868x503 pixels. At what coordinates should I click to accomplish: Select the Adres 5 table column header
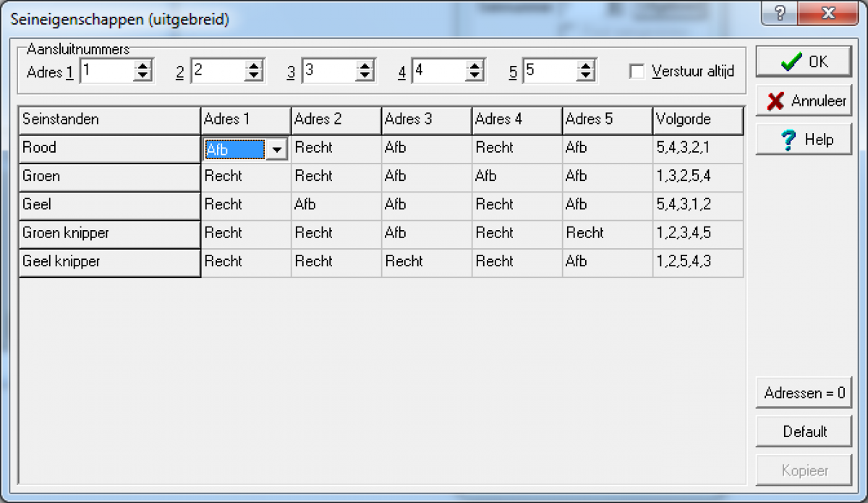[608, 120]
